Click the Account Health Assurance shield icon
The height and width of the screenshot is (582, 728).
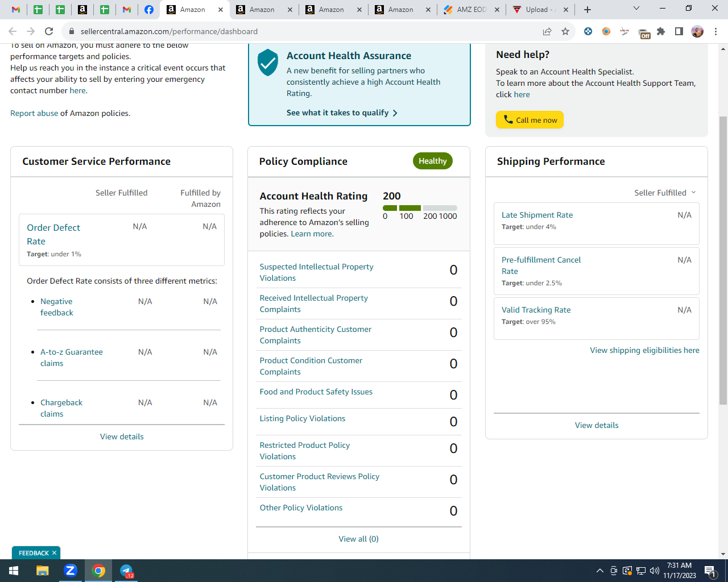tap(268, 63)
